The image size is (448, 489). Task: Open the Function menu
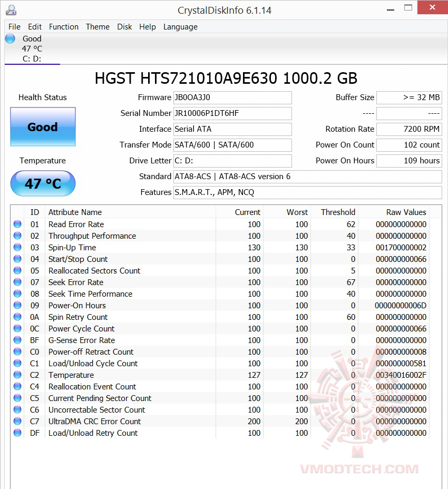pyautogui.click(x=64, y=27)
